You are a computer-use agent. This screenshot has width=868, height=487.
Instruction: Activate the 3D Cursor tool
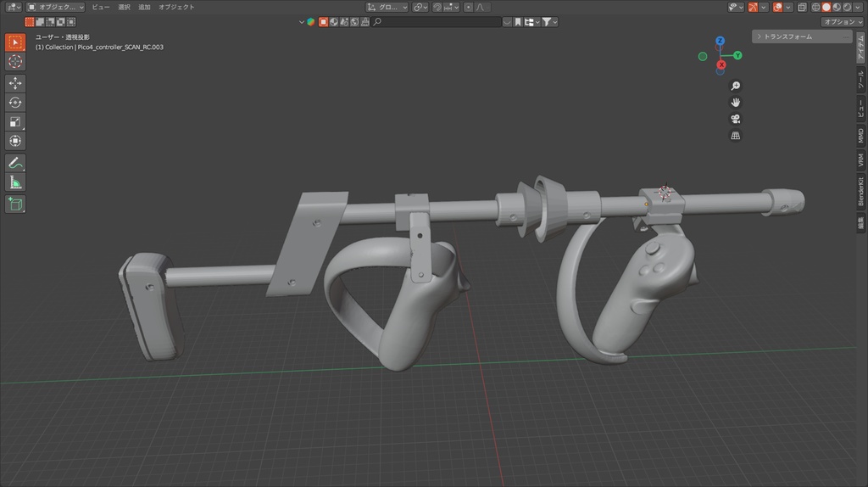15,61
